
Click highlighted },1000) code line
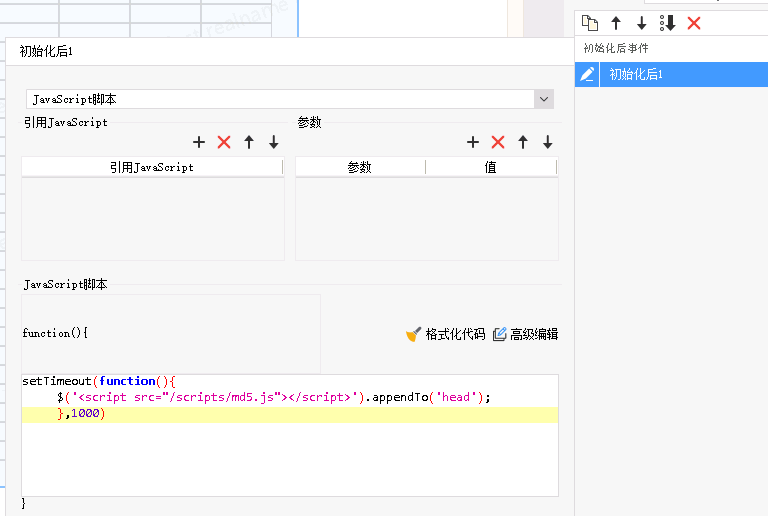(290, 414)
